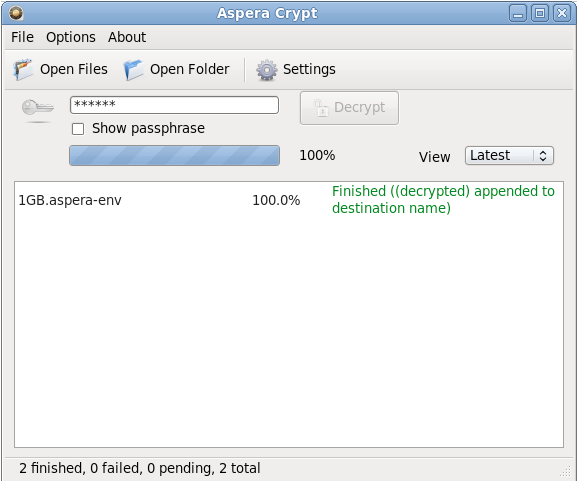578x481 pixels.
Task: Open the Options menu
Action: pyautogui.click(x=71, y=37)
